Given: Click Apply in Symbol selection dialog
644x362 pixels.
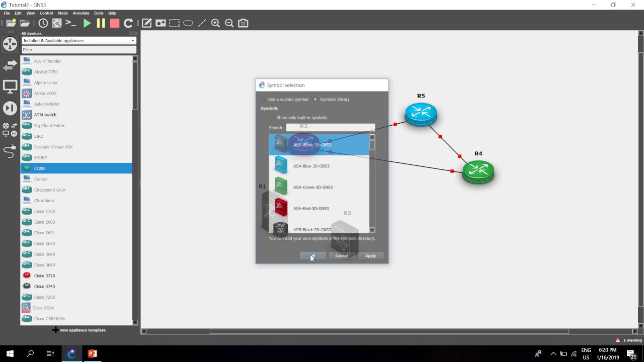Looking at the screenshot, I should pos(371,256).
